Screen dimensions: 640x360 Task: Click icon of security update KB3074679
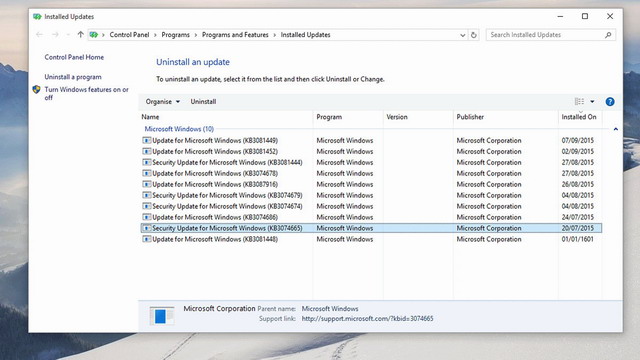[147, 195]
